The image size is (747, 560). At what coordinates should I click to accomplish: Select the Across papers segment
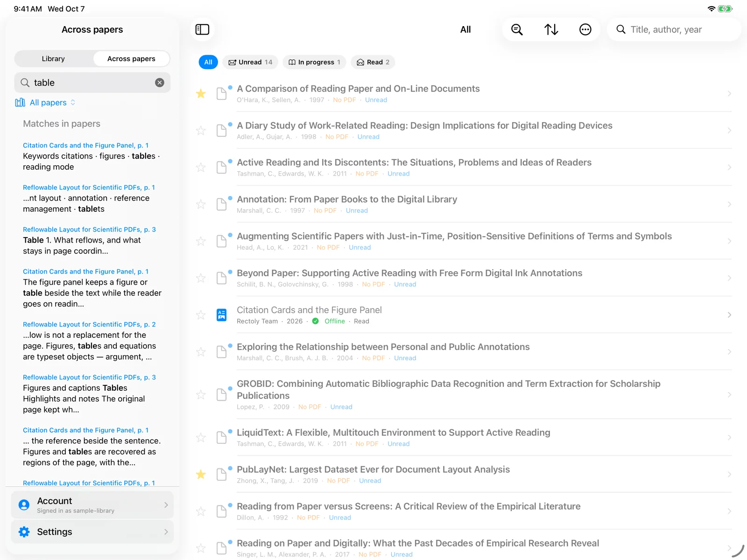[x=131, y=59]
